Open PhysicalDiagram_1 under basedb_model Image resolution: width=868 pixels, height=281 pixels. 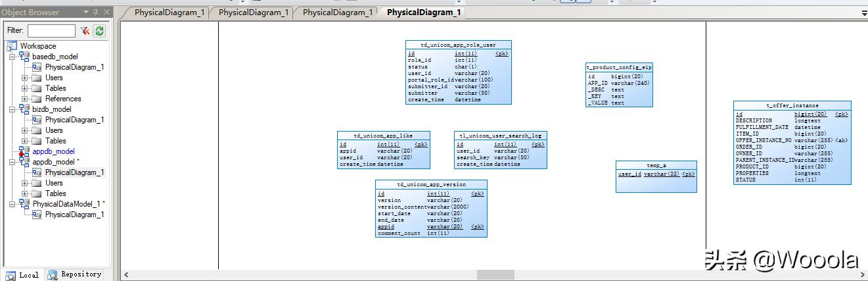coord(74,67)
